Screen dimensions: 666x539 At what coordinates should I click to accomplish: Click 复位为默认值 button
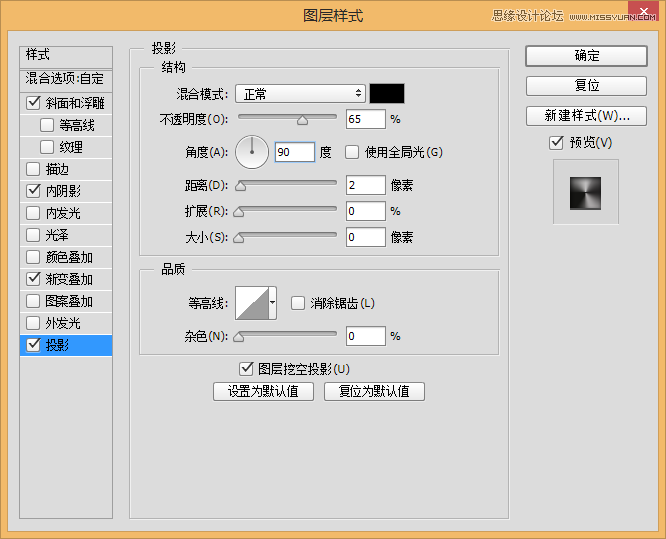click(x=374, y=391)
